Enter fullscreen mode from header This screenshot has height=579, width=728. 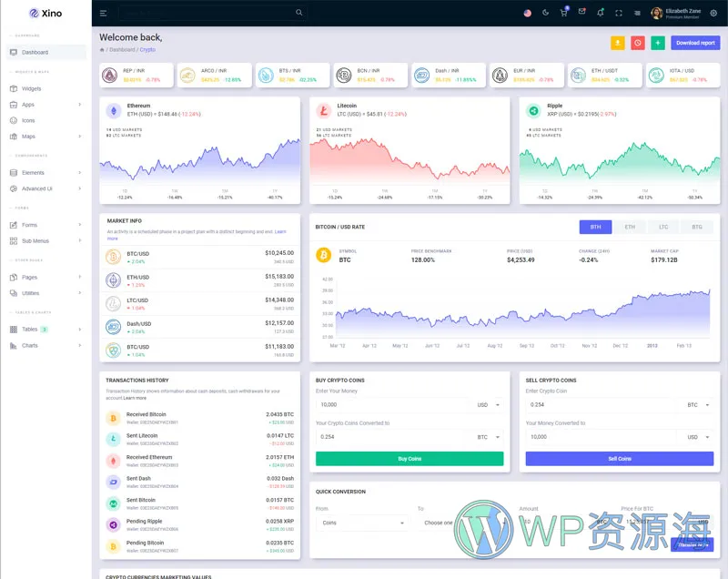(619, 13)
